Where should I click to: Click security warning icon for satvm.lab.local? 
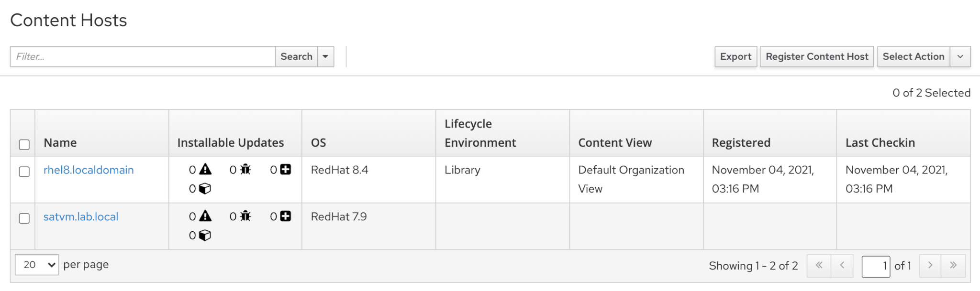[x=205, y=216]
